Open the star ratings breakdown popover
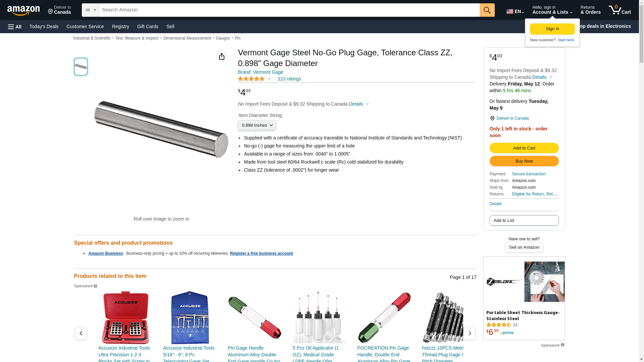 [254, 79]
